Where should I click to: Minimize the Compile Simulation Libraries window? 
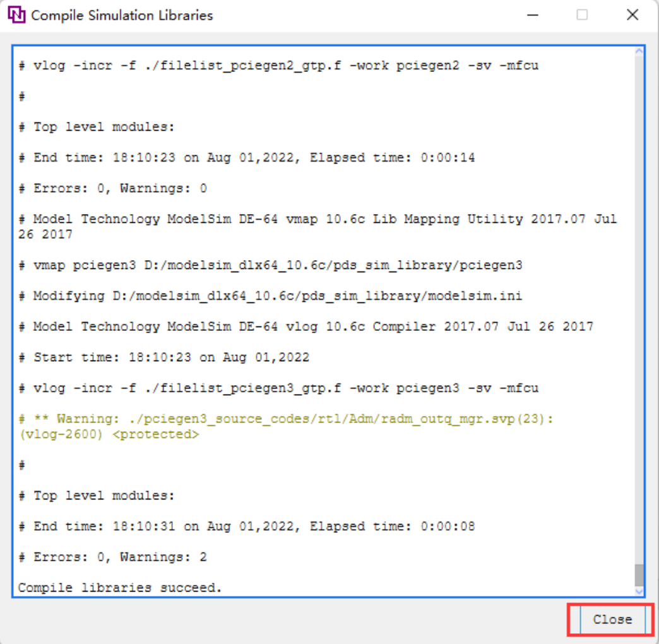click(x=533, y=15)
